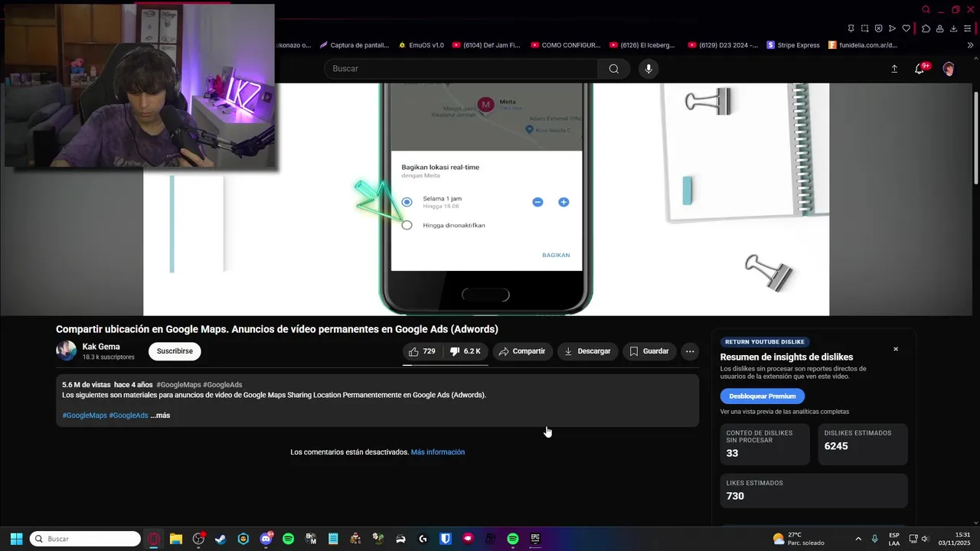The height and width of the screenshot is (551, 980).
Task: Open the '(6126) El Iceberg...' bookmark
Action: (x=643, y=45)
